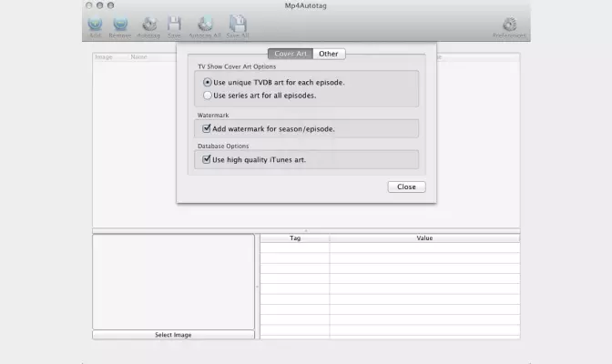Screen dimensions: 612x364
Task: Toggle watermark for season/episode checkbox
Action: point(207,128)
